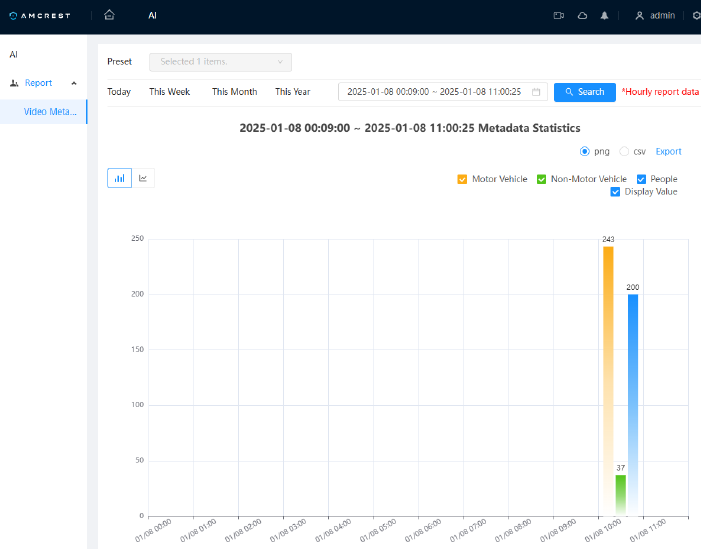
Task: Select the Today range
Action: (x=119, y=92)
